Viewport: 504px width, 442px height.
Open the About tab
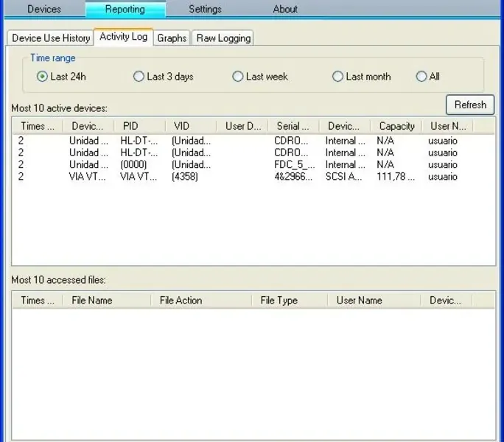coord(285,10)
